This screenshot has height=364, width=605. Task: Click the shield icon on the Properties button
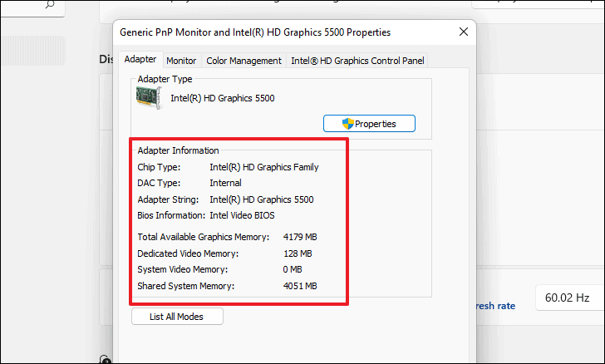[347, 124]
